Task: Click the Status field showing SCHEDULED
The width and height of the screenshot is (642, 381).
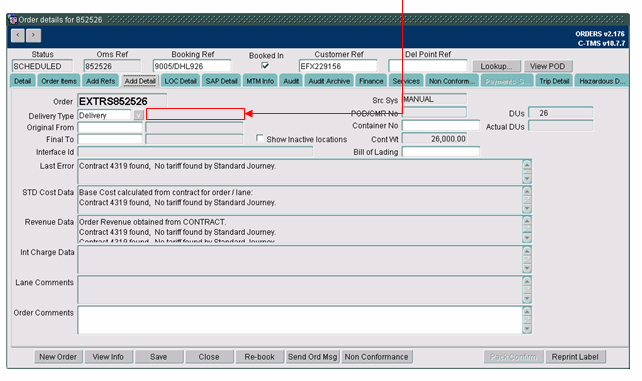Action: click(x=42, y=66)
